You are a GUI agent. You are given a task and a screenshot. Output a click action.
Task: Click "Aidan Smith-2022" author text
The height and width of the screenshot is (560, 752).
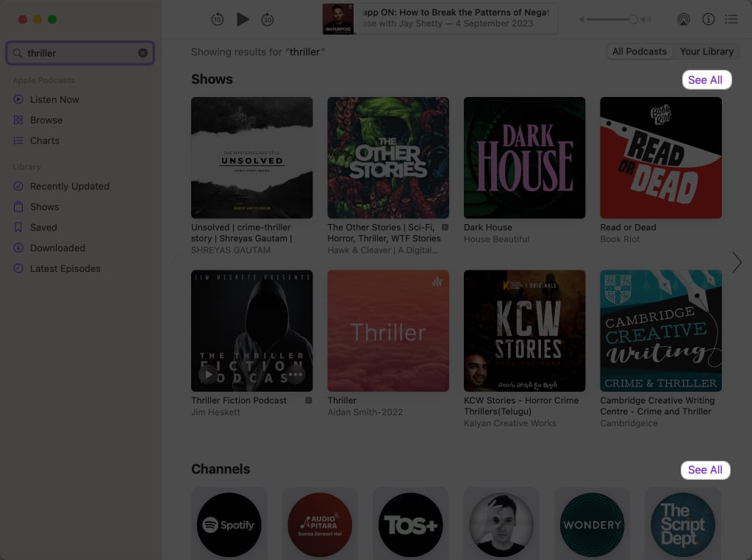365,412
